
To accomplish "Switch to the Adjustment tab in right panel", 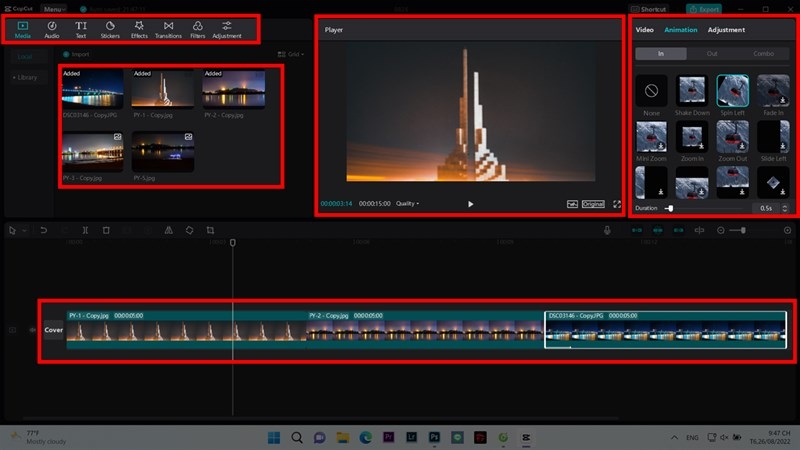I will coord(726,30).
